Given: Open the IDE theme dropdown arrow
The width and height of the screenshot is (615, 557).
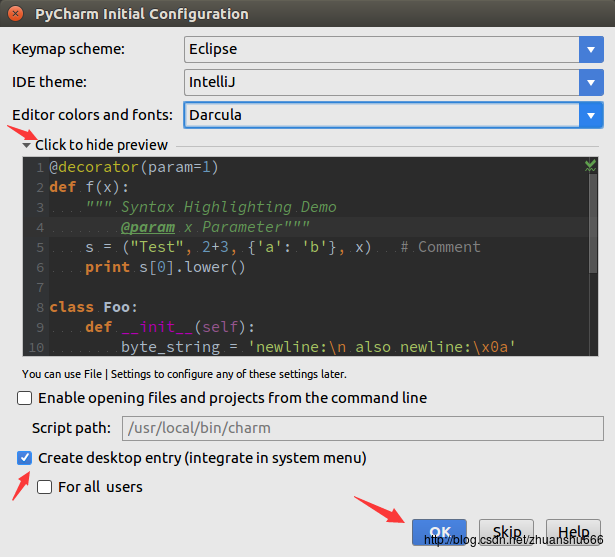Looking at the screenshot, I should [x=590, y=82].
